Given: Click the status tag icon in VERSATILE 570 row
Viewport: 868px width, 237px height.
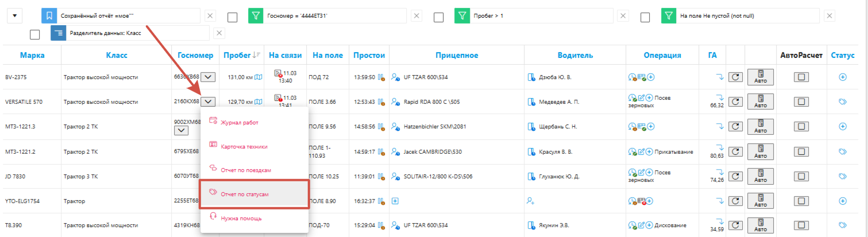Looking at the screenshot, I should pos(843,102).
